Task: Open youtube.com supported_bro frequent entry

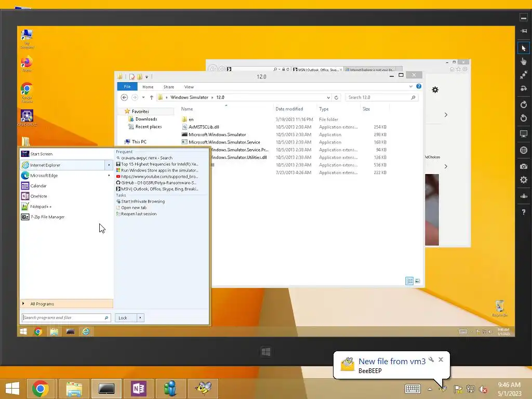Action: [157, 177]
